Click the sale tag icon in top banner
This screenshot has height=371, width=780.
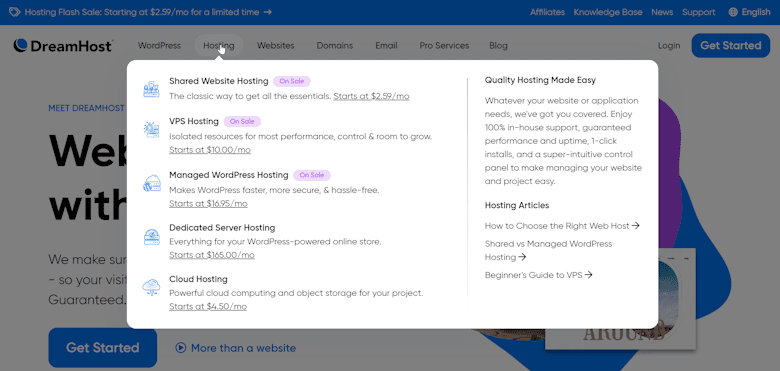(x=14, y=12)
